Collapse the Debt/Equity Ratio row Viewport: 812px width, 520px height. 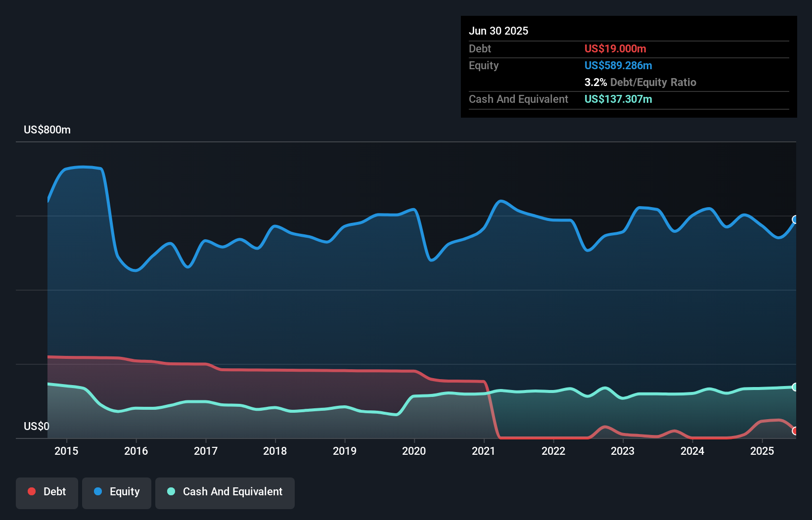click(x=640, y=82)
